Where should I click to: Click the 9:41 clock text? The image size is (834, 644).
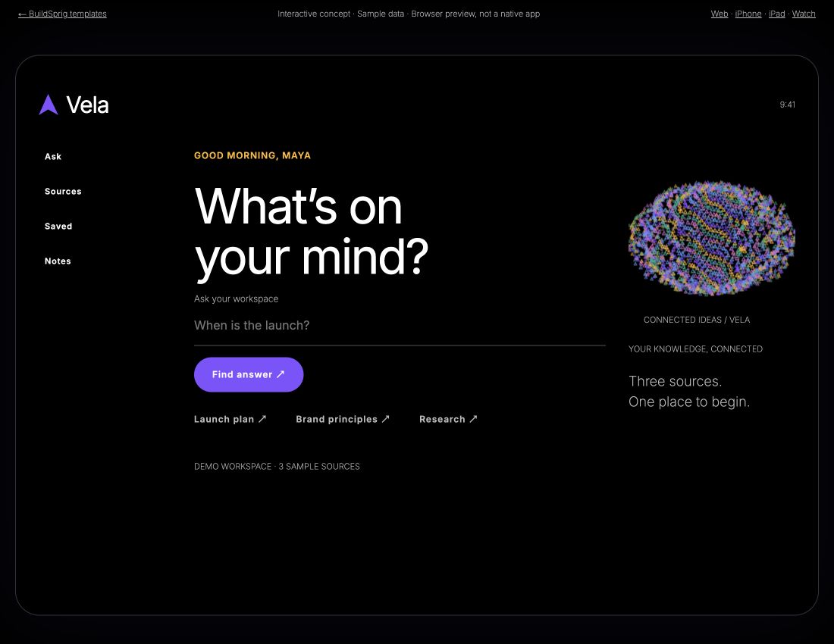[x=787, y=105]
